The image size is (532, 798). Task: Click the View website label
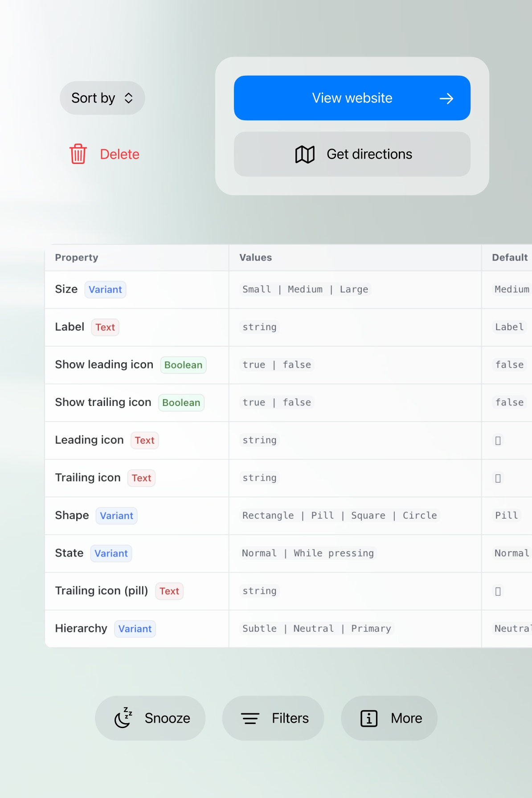coord(352,98)
